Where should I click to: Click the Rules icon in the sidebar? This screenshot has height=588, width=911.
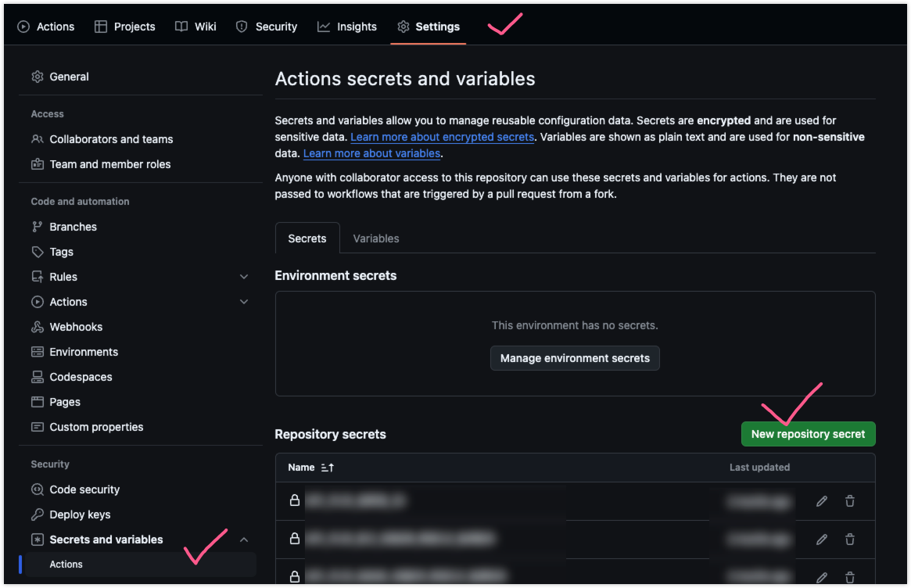click(x=38, y=277)
